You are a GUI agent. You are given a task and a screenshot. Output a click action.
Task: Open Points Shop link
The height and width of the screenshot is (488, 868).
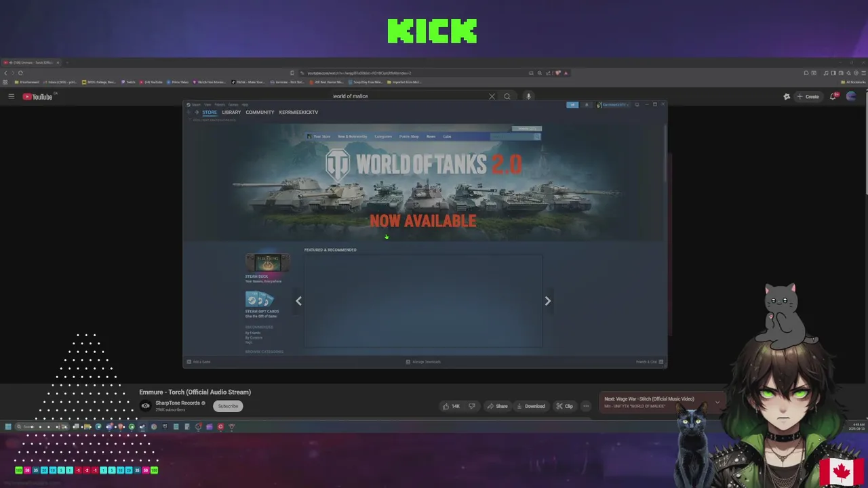coord(409,136)
